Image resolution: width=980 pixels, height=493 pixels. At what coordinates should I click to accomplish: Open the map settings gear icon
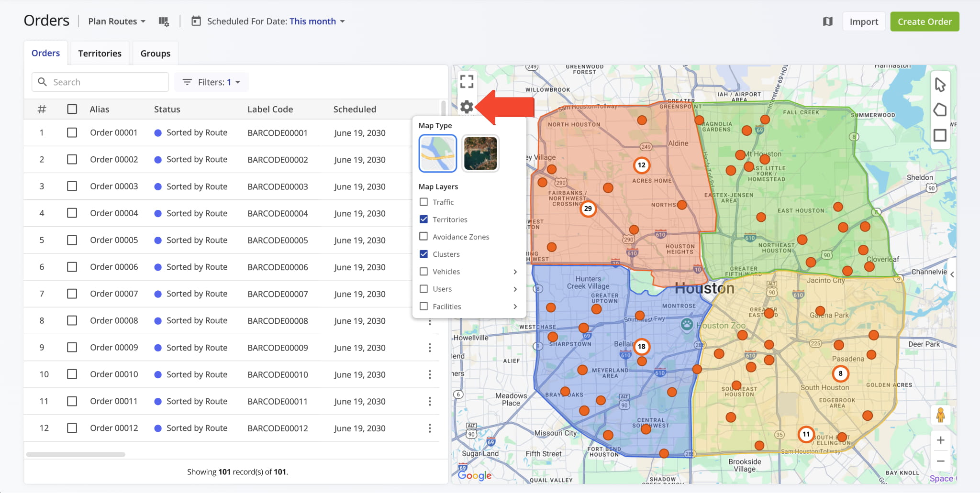click(467, 107)
